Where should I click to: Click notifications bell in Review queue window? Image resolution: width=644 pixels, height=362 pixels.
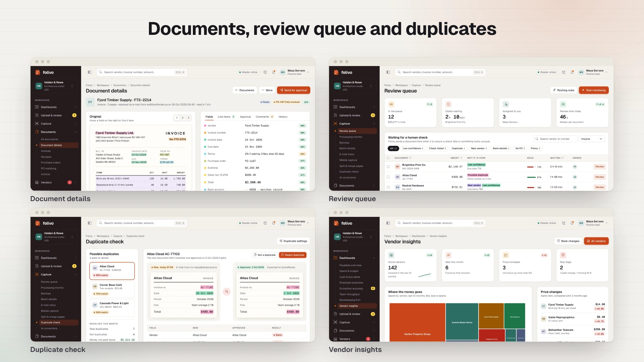572,72
